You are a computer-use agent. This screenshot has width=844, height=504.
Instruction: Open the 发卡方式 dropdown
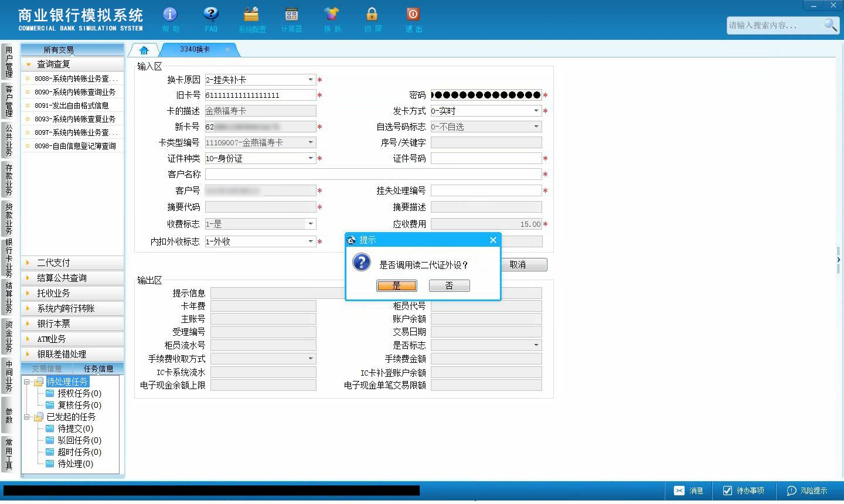pos(536,111)
